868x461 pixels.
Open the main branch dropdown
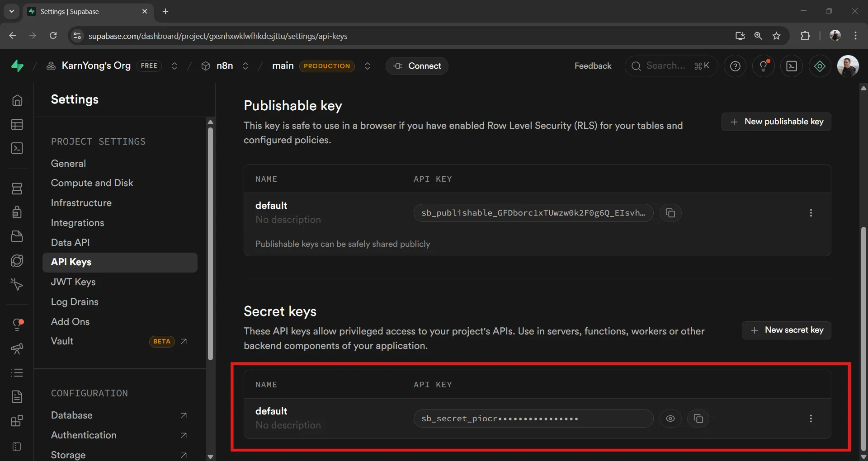tap(368, 66)
